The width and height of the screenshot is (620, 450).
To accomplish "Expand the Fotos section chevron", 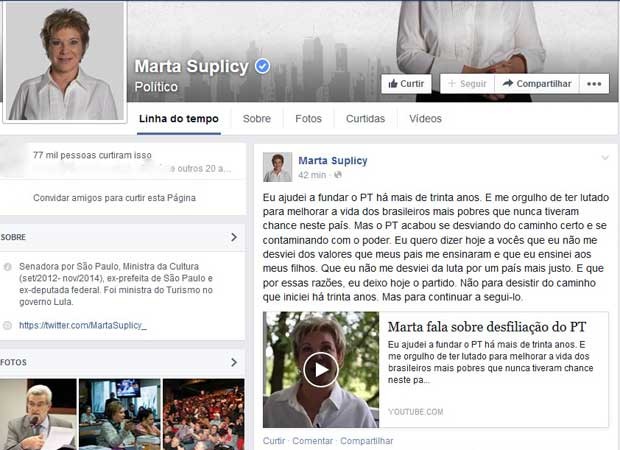I will [234, 362].
